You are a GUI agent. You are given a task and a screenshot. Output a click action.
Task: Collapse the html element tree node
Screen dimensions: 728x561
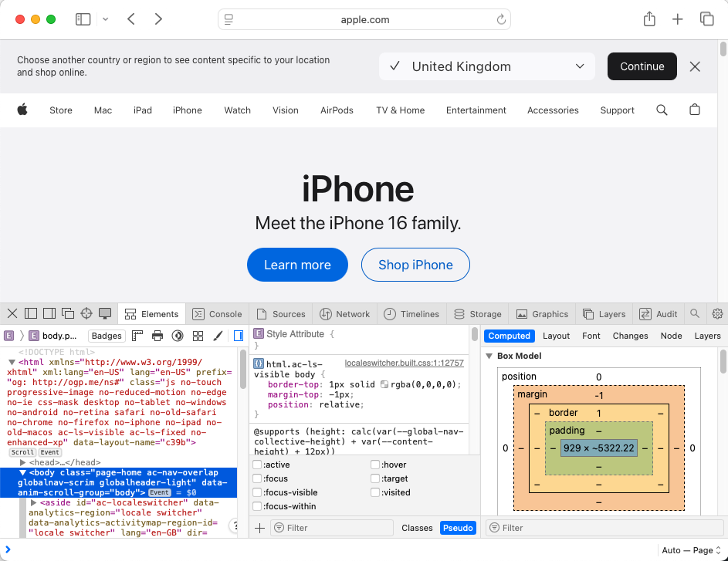click(x=12, y=362)
